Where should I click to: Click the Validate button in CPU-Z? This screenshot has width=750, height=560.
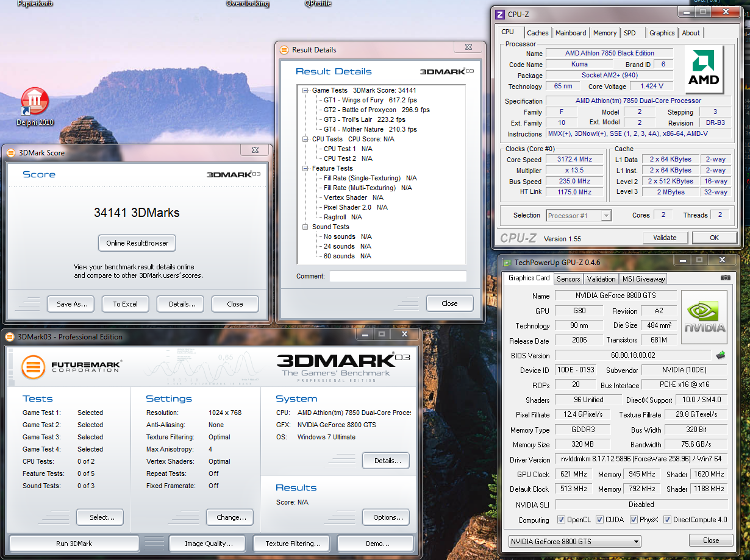click(665, 238)
